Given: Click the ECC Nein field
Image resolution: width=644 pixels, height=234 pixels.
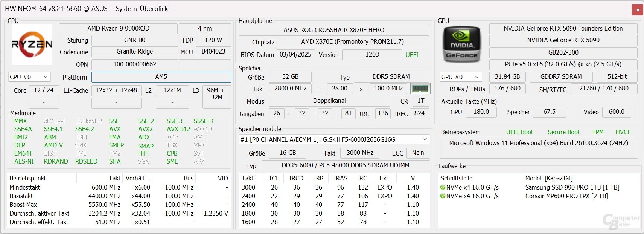Looking at the screenshot, I should (x=418, y=153).
